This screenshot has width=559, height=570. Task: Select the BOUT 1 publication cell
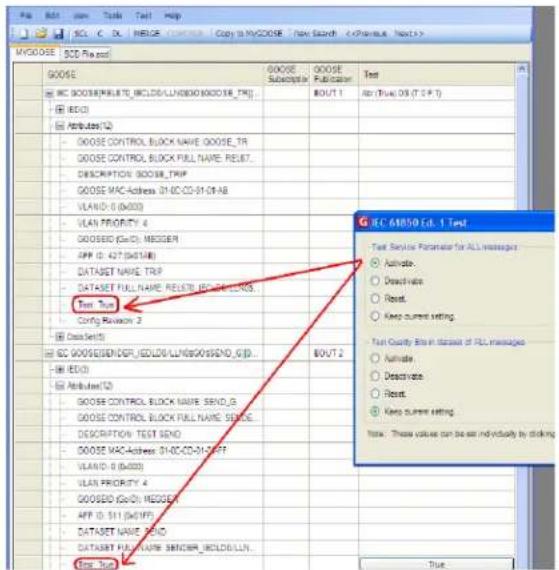(x=334, y=93)
